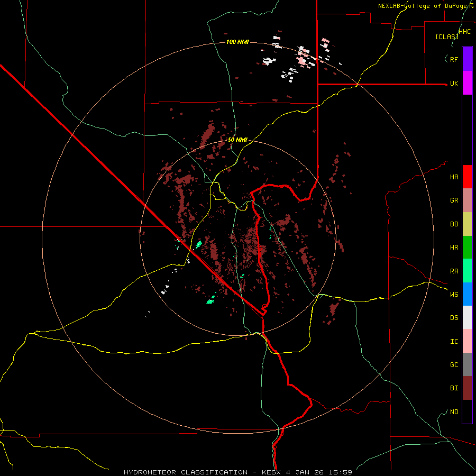
Task: Click the UK magenta legend swatch
Action: click(467, 83)
